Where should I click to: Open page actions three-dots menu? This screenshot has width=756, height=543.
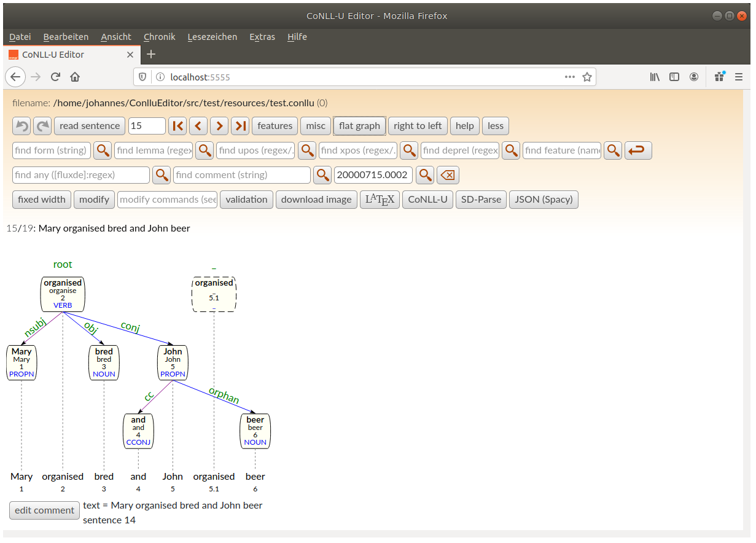click(x=570, y=77)
